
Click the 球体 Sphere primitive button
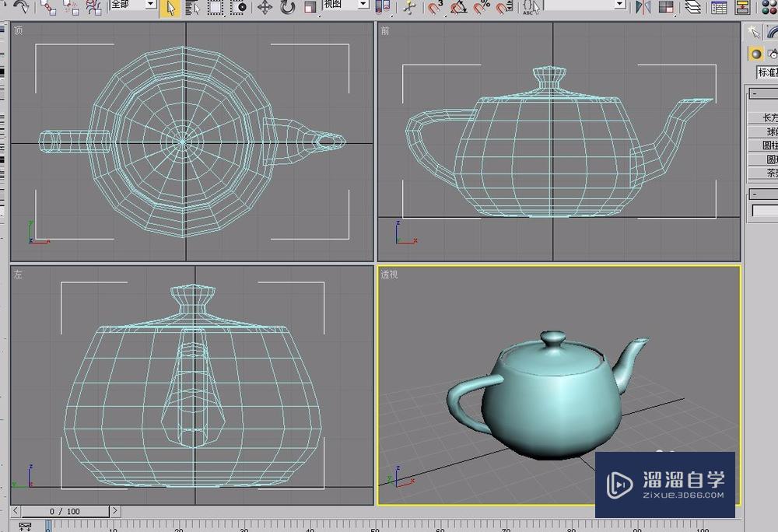[763, 131]
